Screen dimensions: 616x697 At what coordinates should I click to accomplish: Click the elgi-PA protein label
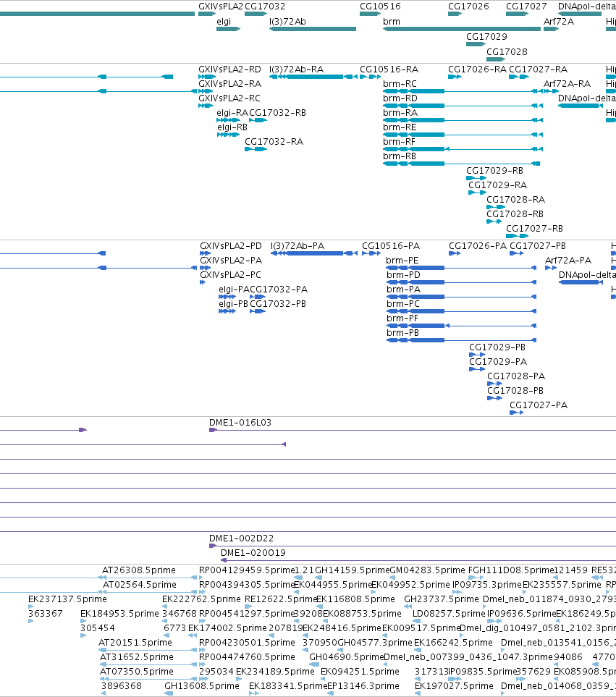[x=234, y=290]
